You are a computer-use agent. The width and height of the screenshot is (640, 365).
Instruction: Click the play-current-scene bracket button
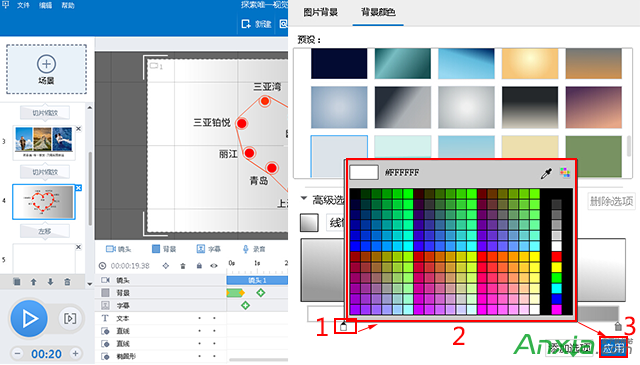click(70, 318)
